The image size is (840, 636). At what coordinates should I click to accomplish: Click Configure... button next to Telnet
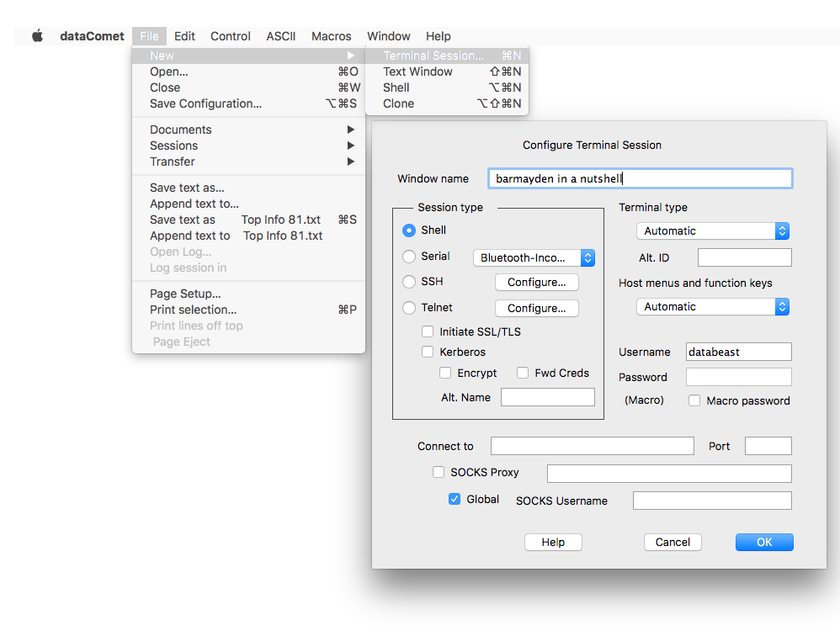point(537,309)
